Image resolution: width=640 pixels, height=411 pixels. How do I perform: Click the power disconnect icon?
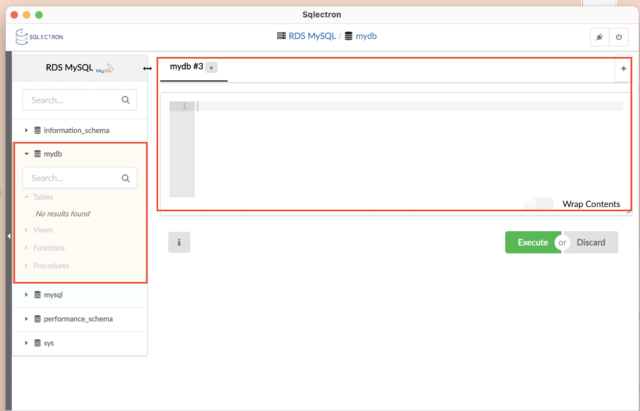click(x=619, y=37)
